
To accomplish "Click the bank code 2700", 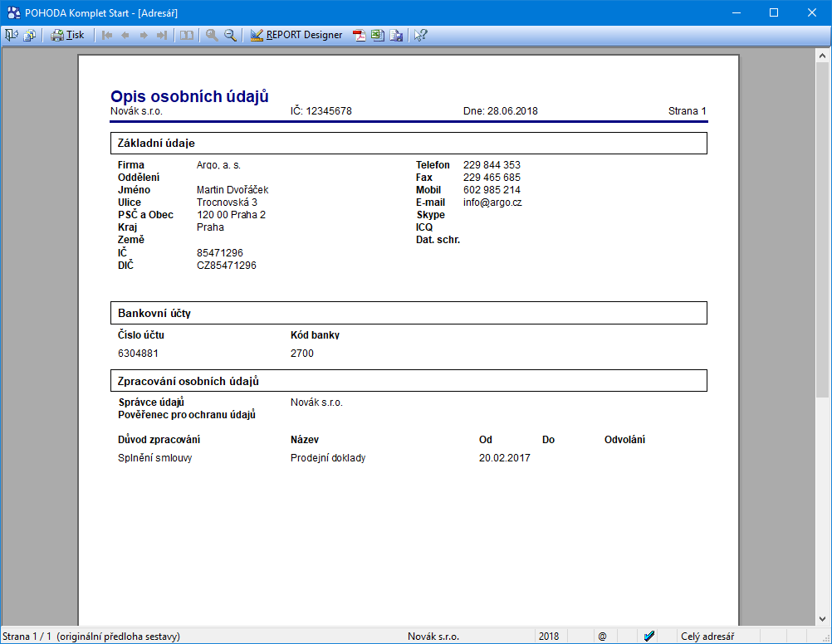I will pyautogui.click(x=302, y=354).
